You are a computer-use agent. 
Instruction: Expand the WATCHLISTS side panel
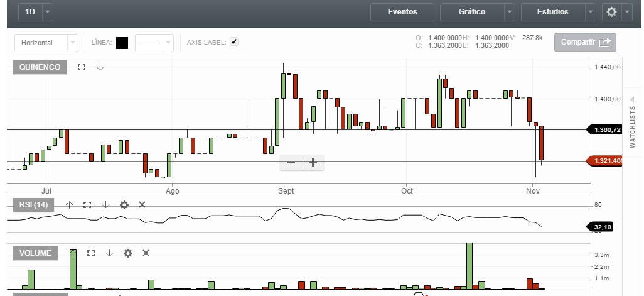pos(633,122)
